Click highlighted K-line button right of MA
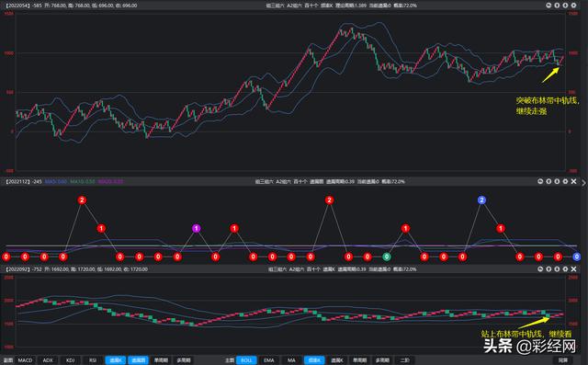This screenshot has height=365, width=588. 314,360
